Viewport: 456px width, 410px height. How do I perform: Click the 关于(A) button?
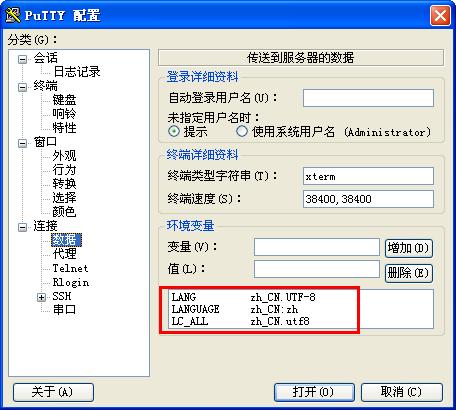pyautogui.click(x=53, y=392)
